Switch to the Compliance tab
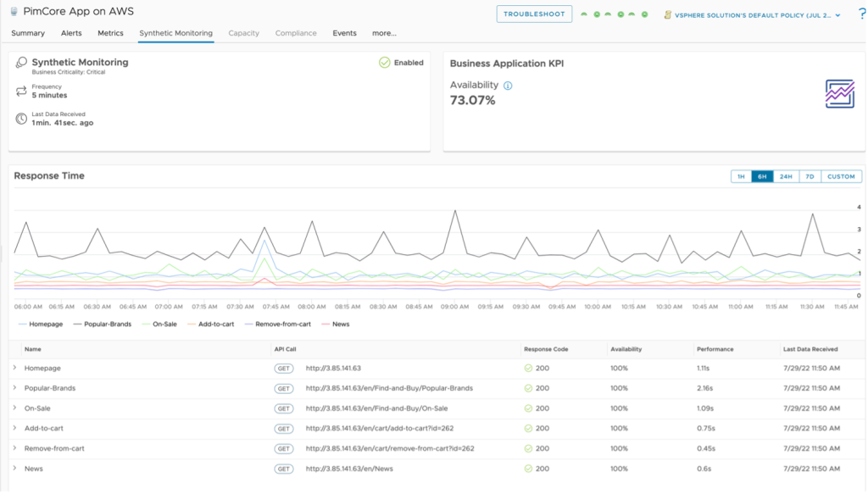 [x=296, y=33]
